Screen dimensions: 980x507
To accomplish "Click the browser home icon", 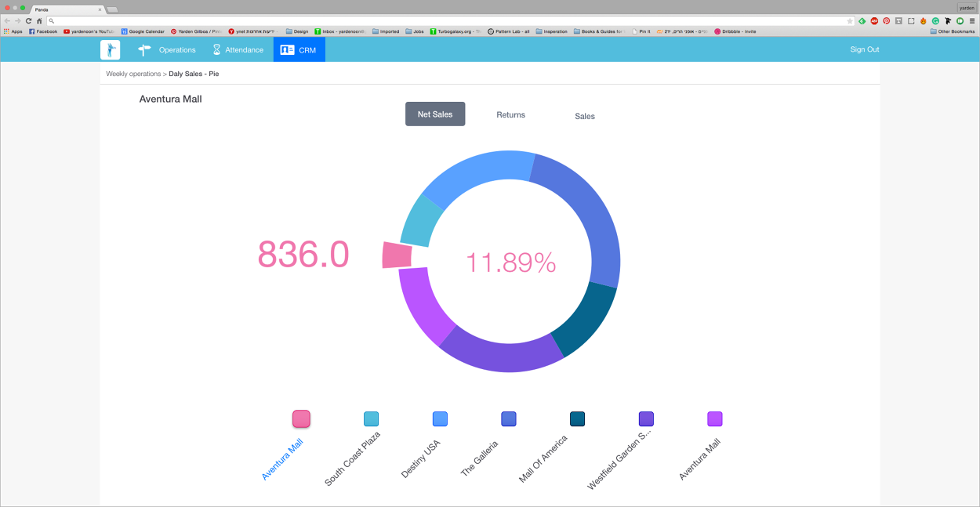I will tap(40, 21).
